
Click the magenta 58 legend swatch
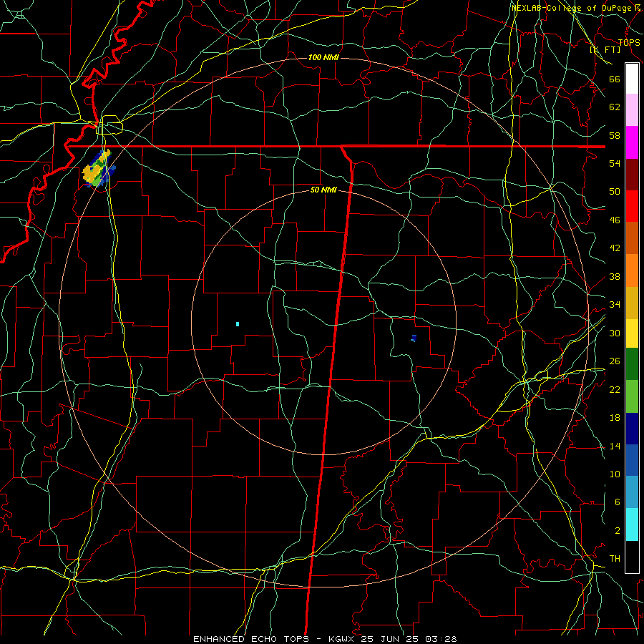pyautogui.click(x=632, y=142)
